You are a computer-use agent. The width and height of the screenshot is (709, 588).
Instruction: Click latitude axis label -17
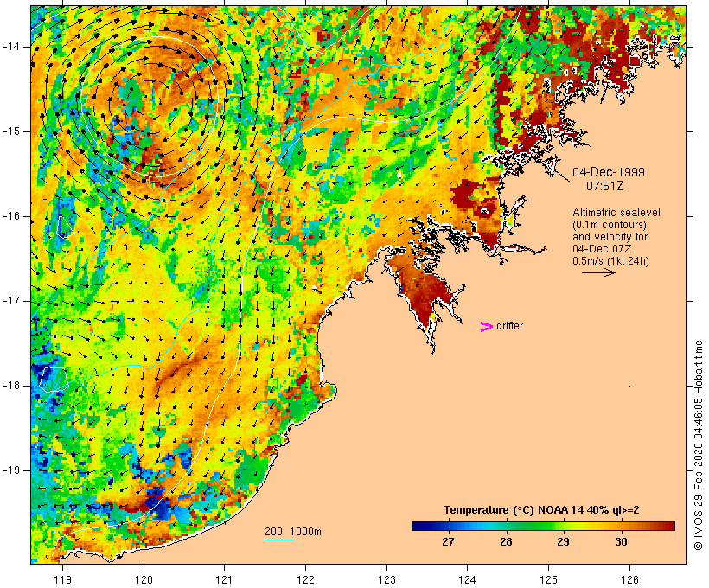click(x=11, y=301)
